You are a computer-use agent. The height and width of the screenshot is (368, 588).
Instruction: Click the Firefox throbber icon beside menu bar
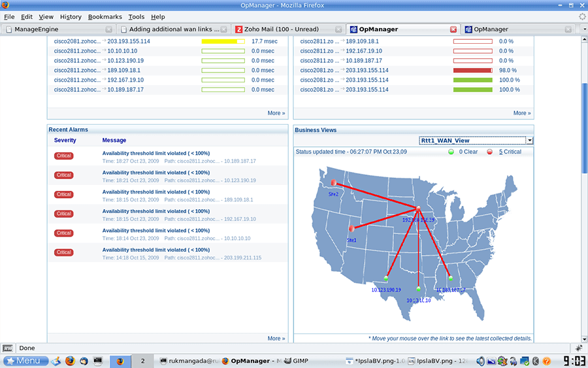pos(582,16)
